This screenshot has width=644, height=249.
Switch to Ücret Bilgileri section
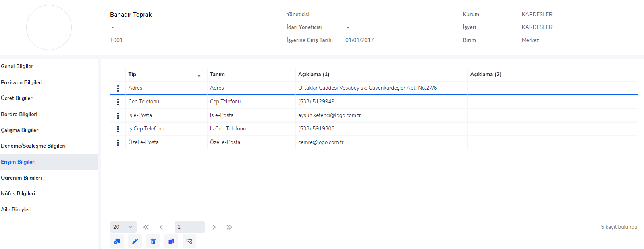(x=17, y=98)
